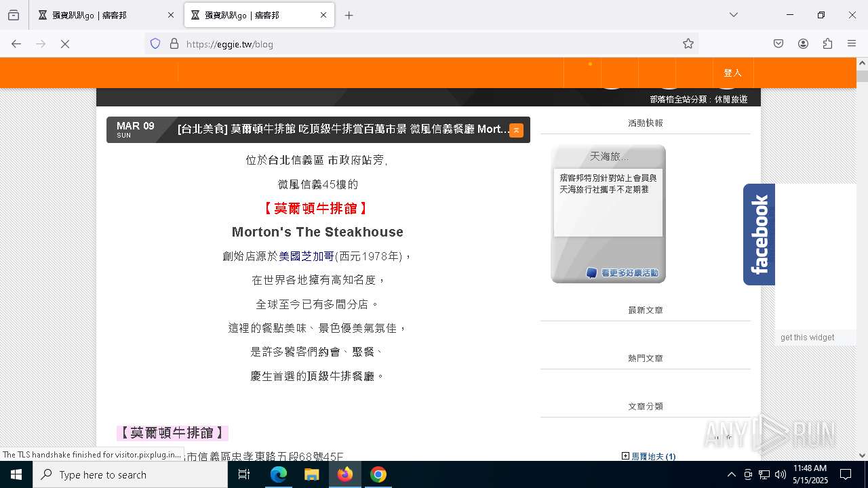Click 看更多好康活動 button
This screenshot has height=488, width=868.
point(623,272)
